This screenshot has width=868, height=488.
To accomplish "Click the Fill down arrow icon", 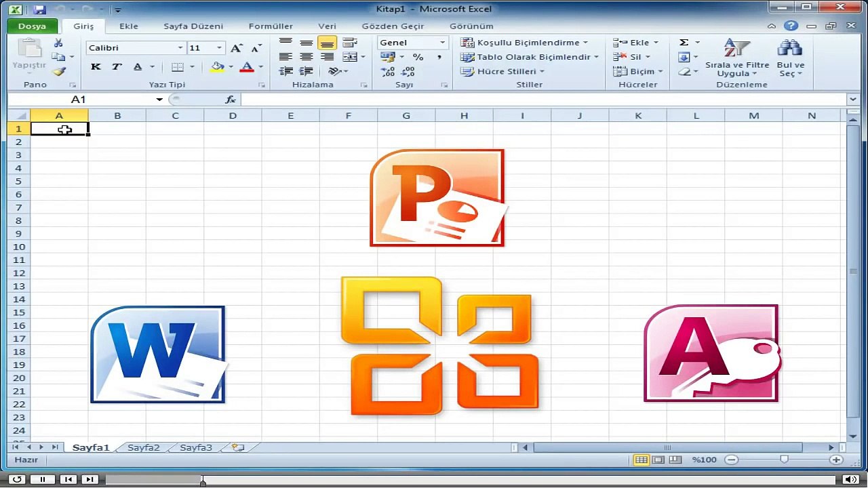I will tap(684, 57).
